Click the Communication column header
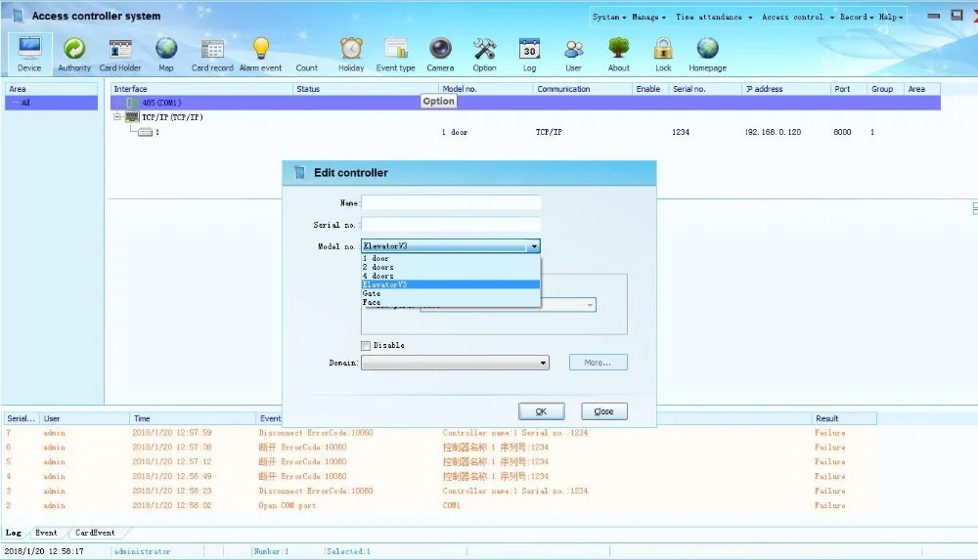This screenshot has height=560, width=978. pyautogui.click(x=583, y=89)
